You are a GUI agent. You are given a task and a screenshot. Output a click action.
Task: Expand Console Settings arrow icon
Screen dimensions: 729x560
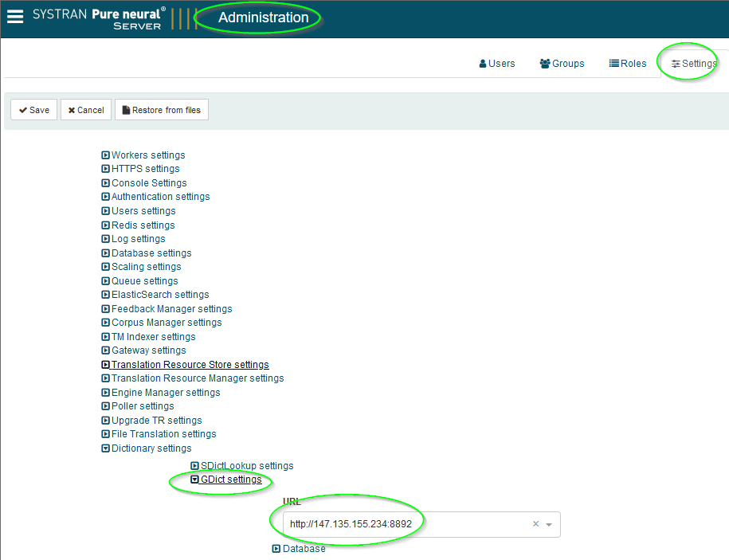[x=105, y=183]
